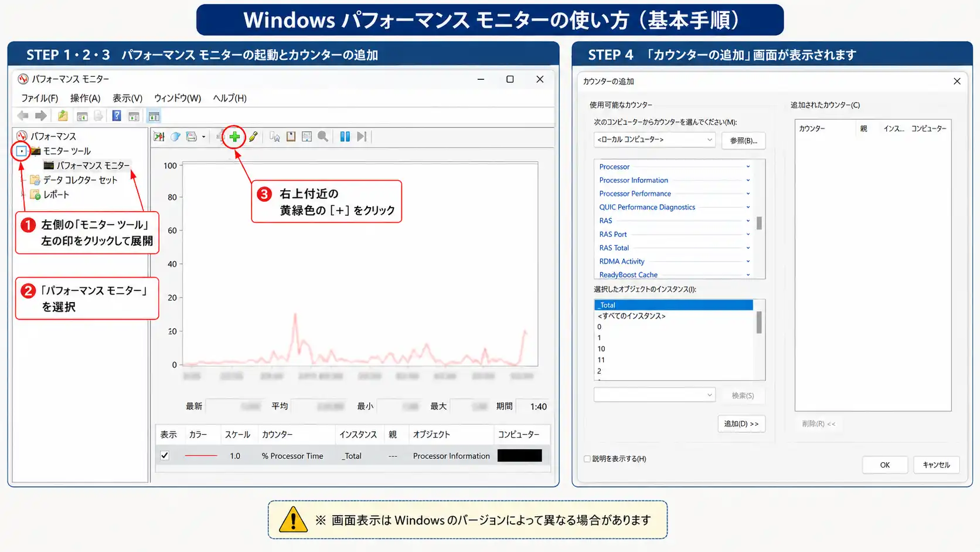This screenshot has height=552, width=980.
Task: Click the Back arrow in the MMC toolbar
Action: [x=23, y=116]
